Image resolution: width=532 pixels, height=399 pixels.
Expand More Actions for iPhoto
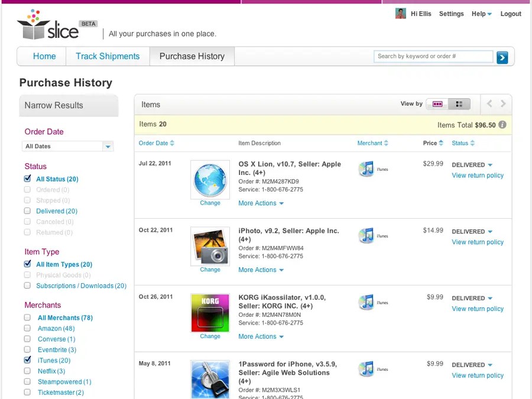tap(261, 270)
